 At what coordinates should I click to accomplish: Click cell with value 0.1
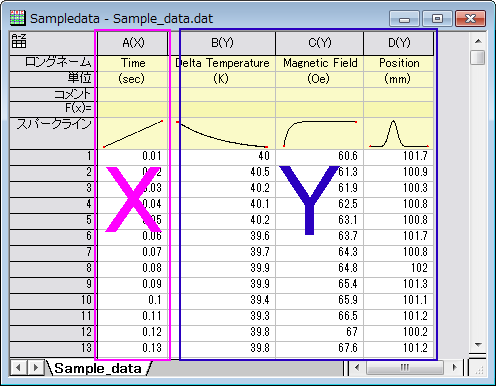132,300
